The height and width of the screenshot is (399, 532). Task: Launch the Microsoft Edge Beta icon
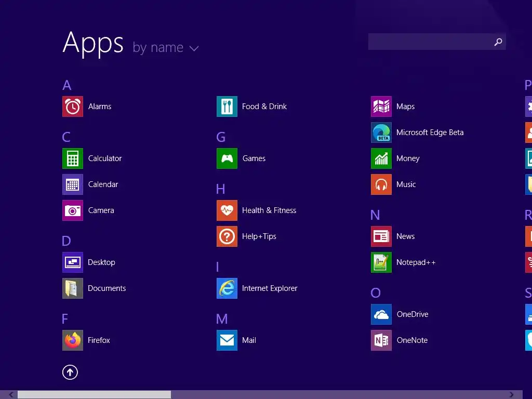click(x=381, y=132)
